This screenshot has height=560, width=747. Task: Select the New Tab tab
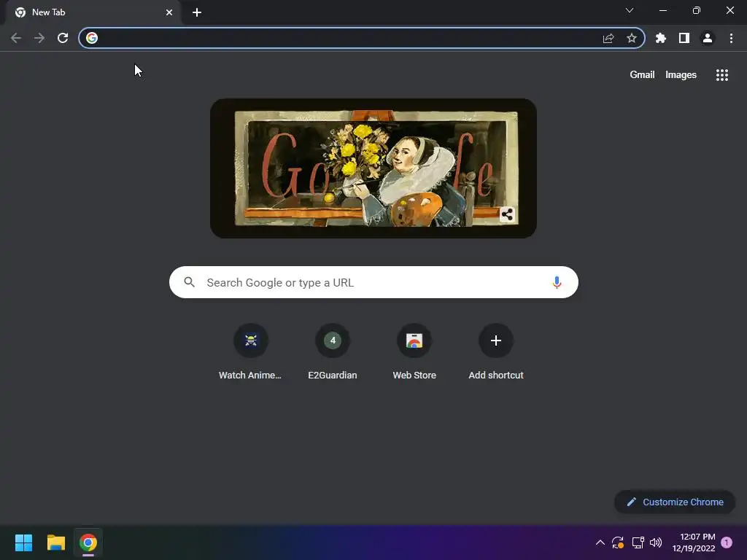[x=93, y=12]
